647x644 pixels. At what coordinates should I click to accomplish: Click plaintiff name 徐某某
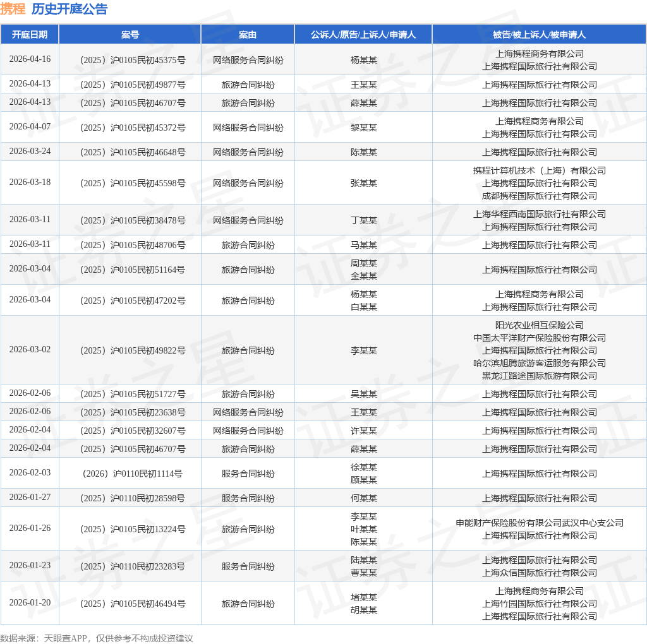tap(363, 468)
